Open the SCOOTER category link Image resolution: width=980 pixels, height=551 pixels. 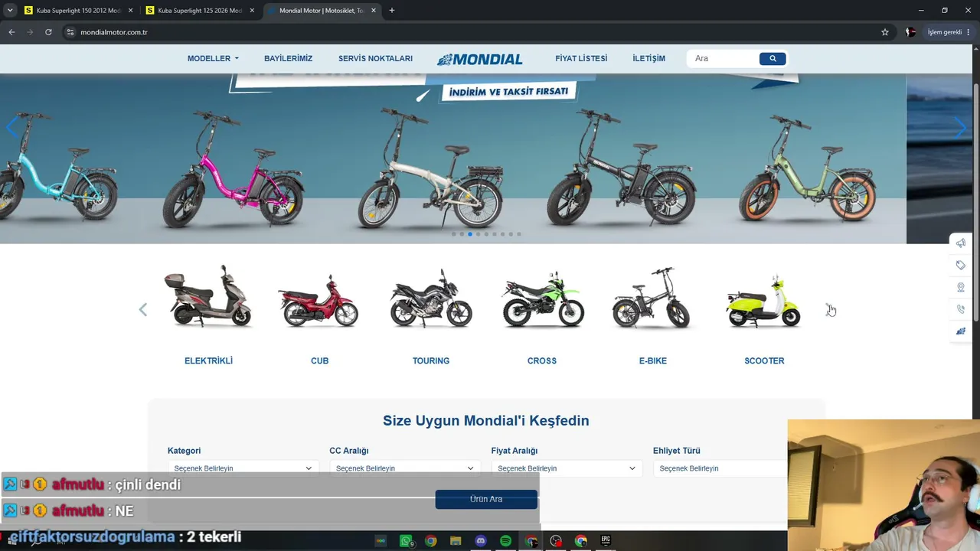tap(764, 360)
